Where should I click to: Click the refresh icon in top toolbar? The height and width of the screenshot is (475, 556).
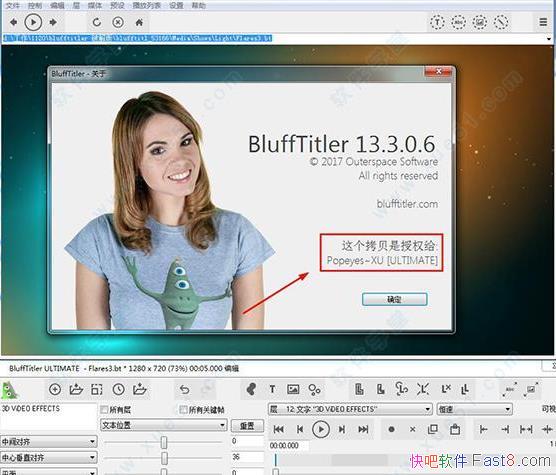[x=96, y=22]
